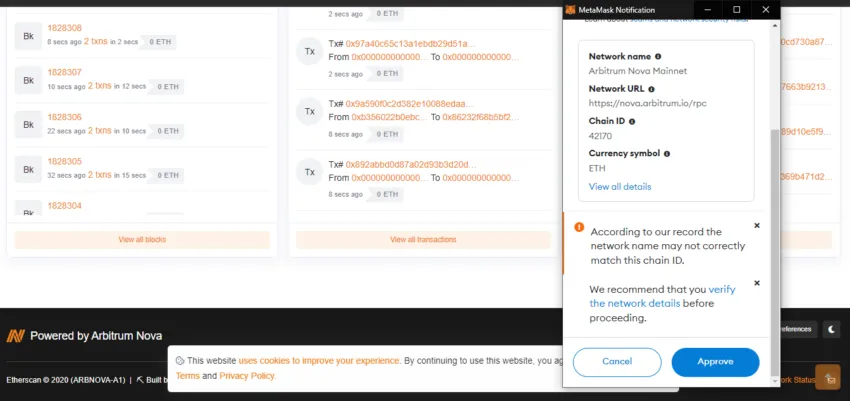Open recipient address 0x86232f68b5bf2

(x=480, y=117)
